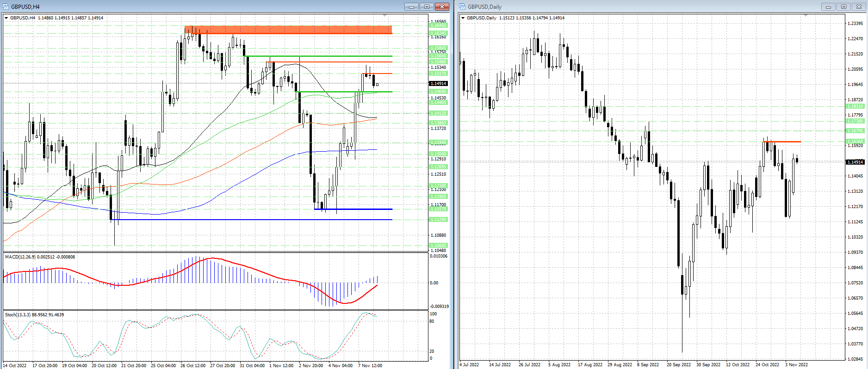Click the GBPUSD,H4 window chart icon
The width and height of the screenshot is (868, 369).
tap(6, 6)
